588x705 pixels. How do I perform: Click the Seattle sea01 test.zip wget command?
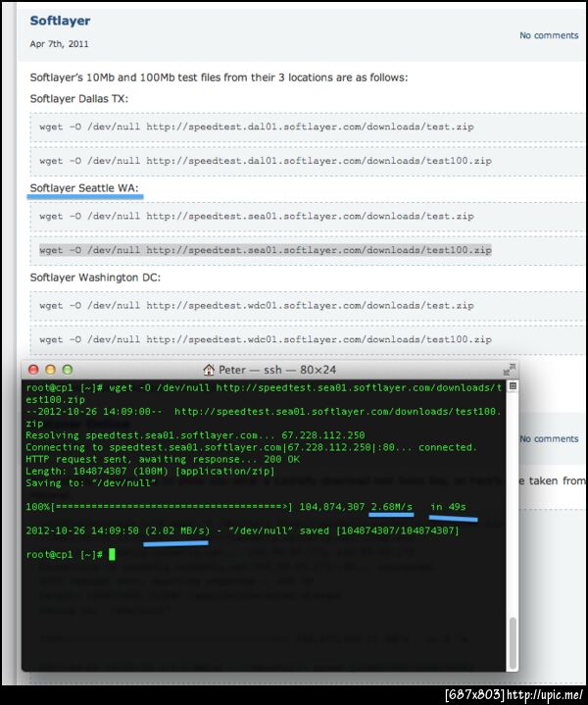[x=257, y=216]
